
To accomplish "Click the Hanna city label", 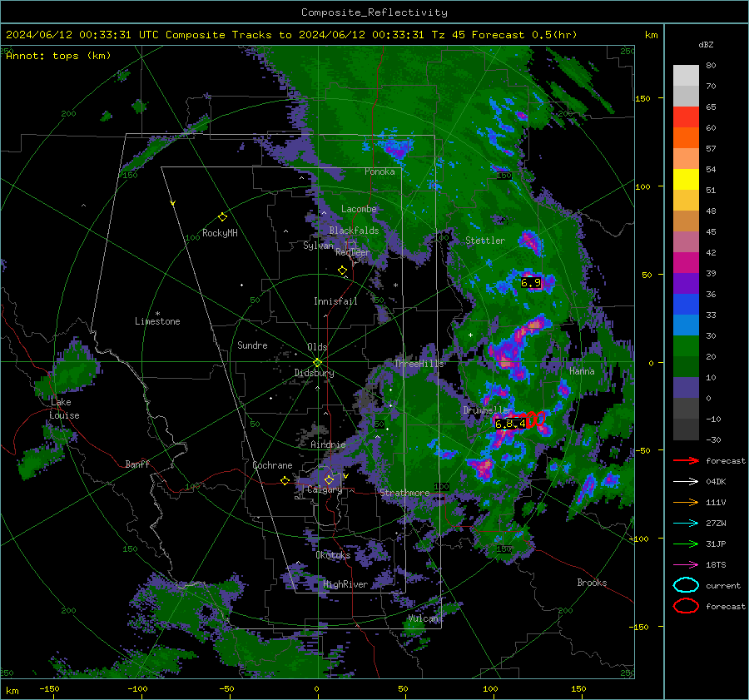I will pos(582,370).
